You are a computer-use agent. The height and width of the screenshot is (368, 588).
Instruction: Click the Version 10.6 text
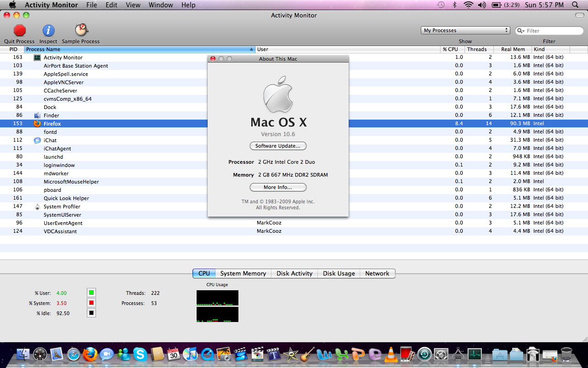click(x=278, y=134)
